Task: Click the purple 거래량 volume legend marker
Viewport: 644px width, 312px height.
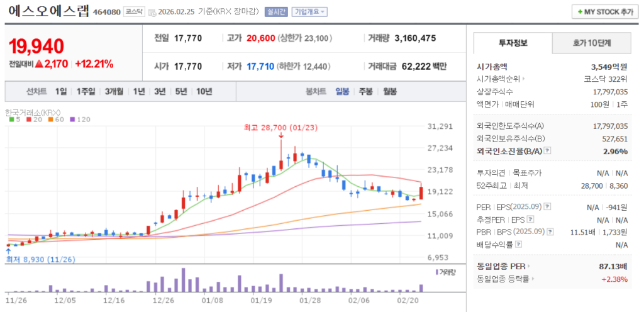Action: (x=437, y=272)
